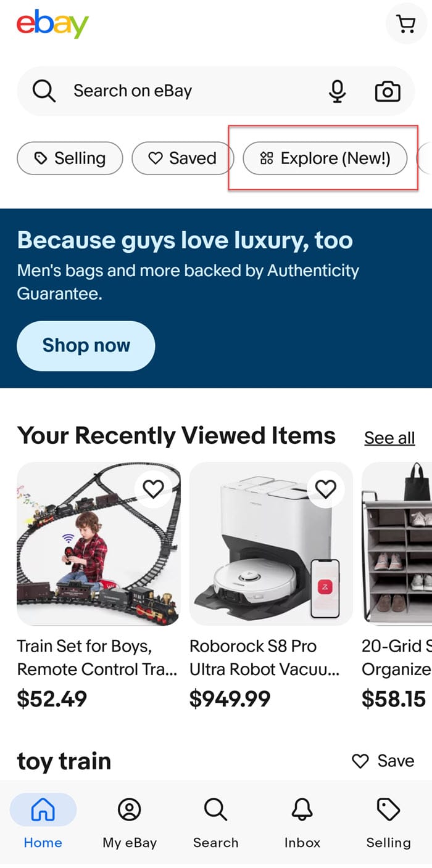Go to the eBay logo home
Screen dimensions: 432x868
[x=52, y=24]
